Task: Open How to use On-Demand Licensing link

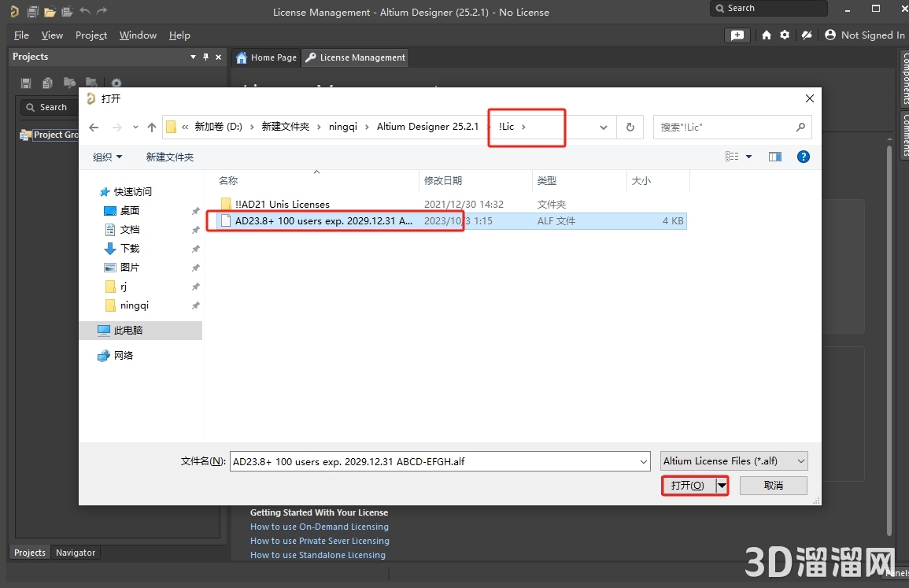Action: (x=320, y=527)
